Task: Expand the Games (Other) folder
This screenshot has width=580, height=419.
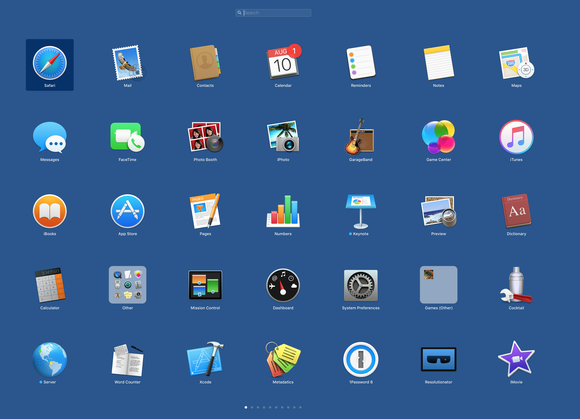Action: tap(439, 285)
